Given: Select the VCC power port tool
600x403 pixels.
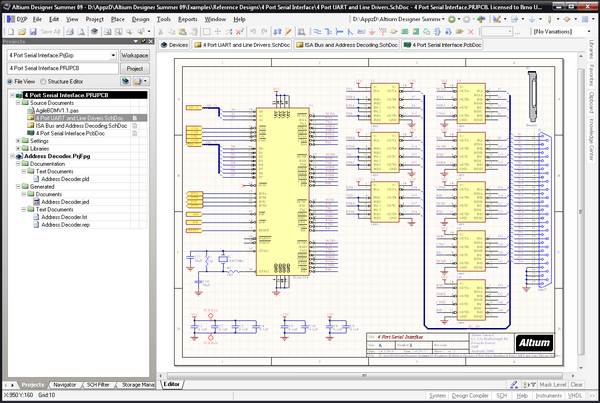Looking at the screenshot, I should tap(382, 32).
